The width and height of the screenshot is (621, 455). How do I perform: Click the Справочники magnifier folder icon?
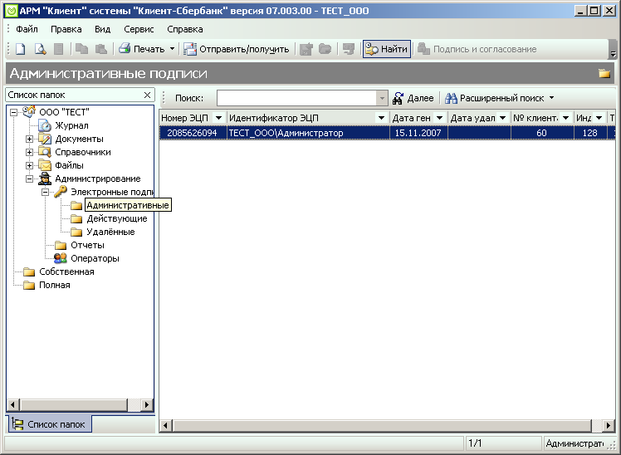[x=45, y=152]
